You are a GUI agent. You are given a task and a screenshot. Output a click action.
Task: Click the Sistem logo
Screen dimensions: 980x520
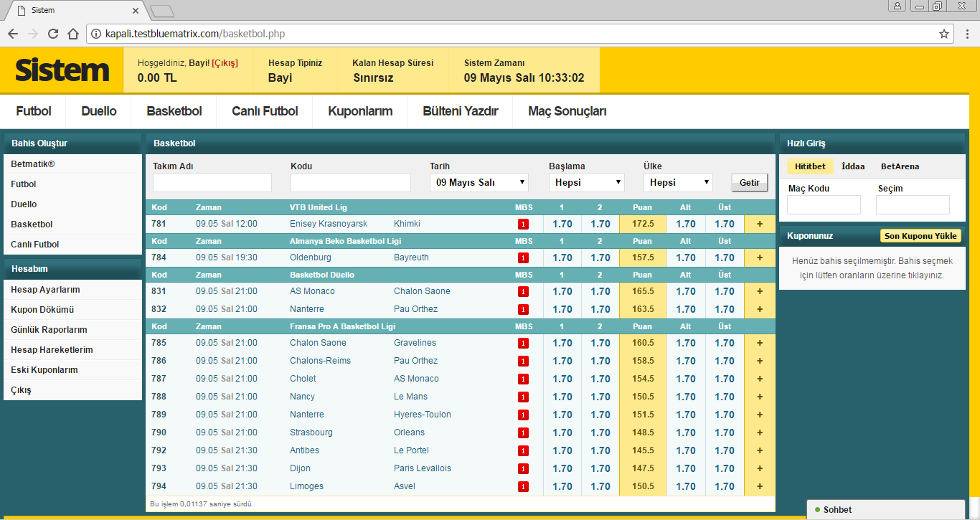click(x=62, y=70)
